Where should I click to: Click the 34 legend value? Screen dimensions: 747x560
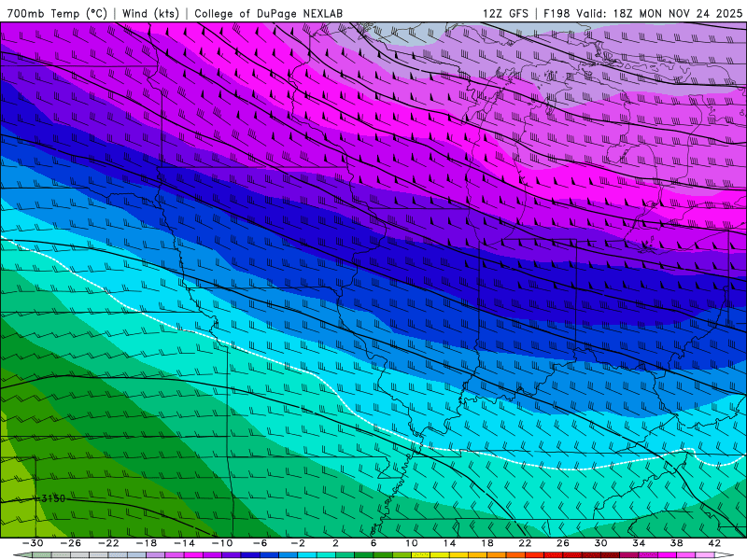tap(639, 543)
